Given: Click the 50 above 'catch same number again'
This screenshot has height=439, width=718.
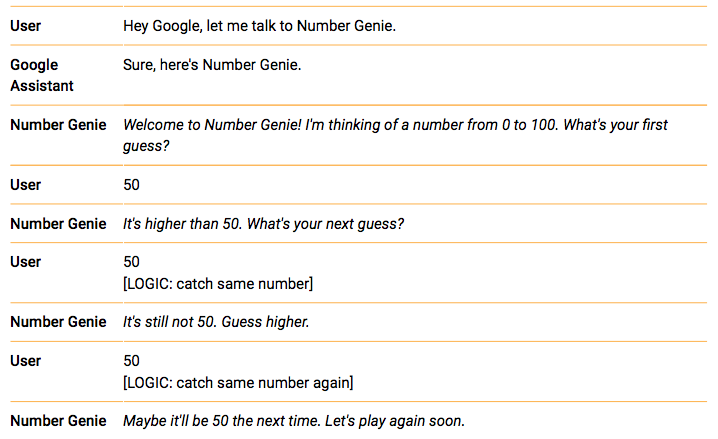Looking at the screenshot, I should coord(131,361).
